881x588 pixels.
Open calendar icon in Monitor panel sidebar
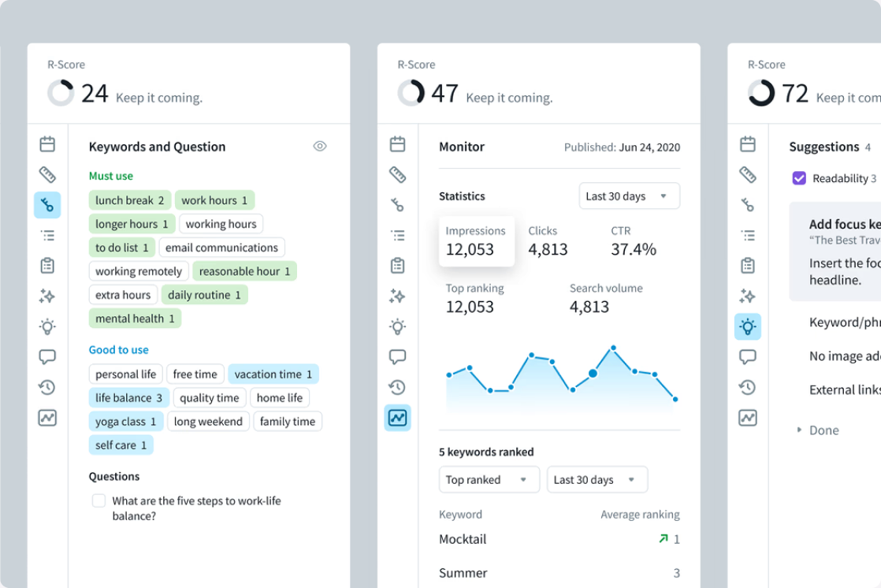click(x=397, y=144)
